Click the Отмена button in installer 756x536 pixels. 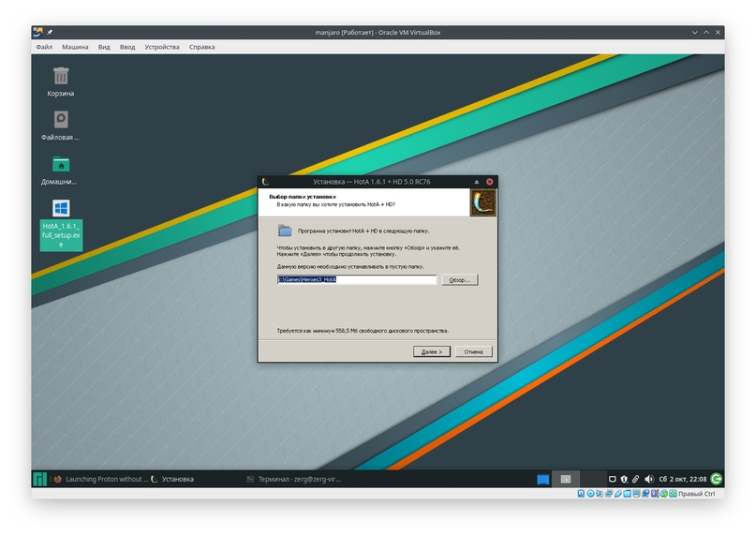[x=473, y=351]
